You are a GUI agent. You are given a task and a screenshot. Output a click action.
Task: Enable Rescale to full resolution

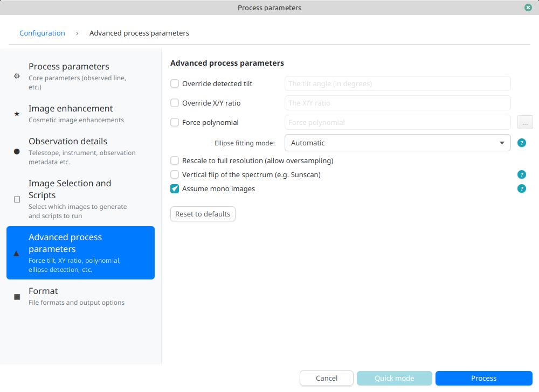click(175, 160)
